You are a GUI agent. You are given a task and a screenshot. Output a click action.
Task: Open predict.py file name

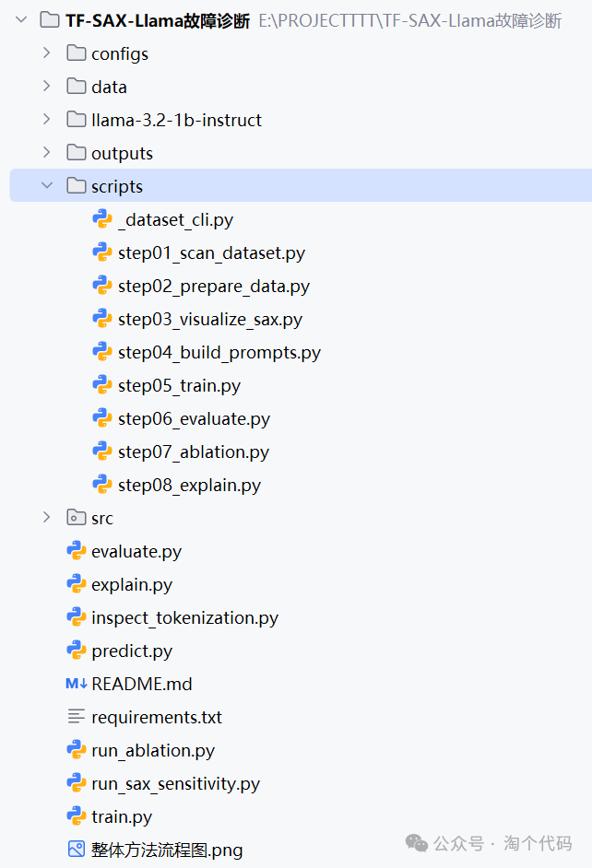(x=132, y=651)
